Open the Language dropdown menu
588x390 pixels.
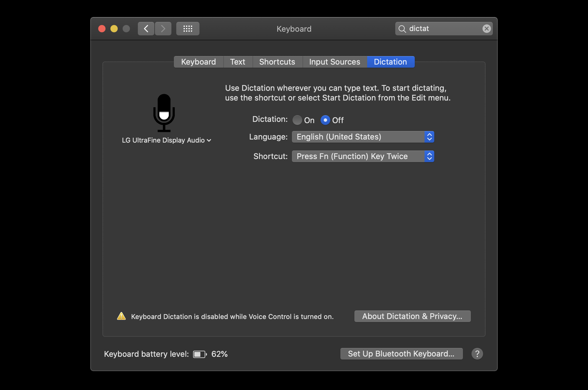pos(363,137)
